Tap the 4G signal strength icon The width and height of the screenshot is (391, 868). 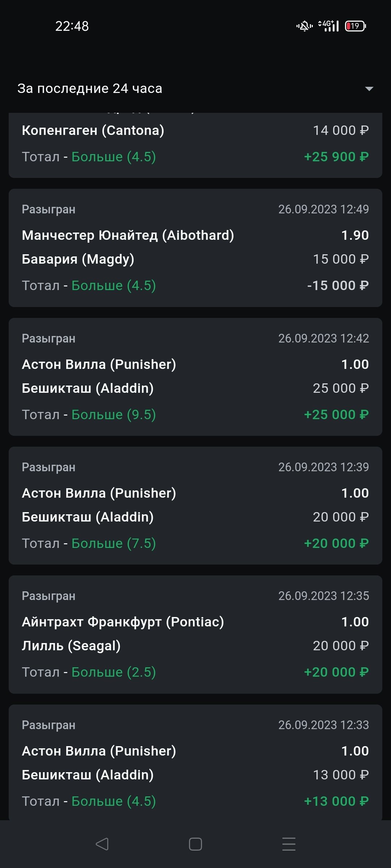pyautogui.click(x=329, y=26)
